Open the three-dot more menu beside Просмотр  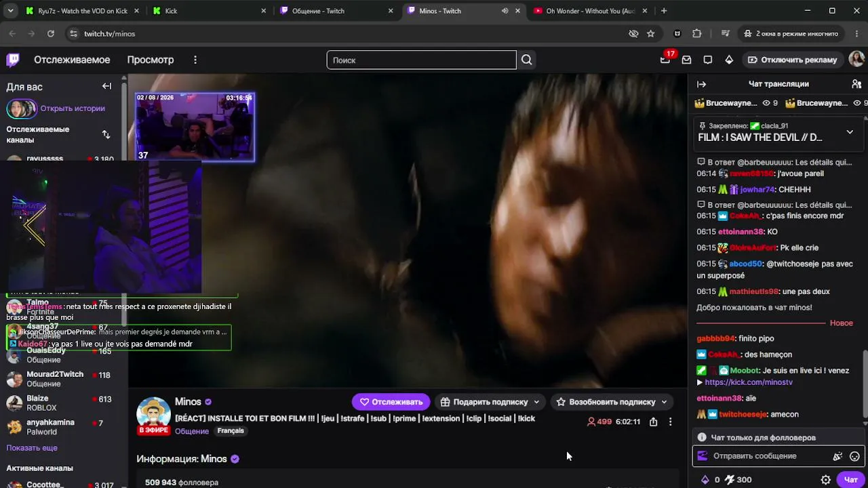(x=195, y=60)
